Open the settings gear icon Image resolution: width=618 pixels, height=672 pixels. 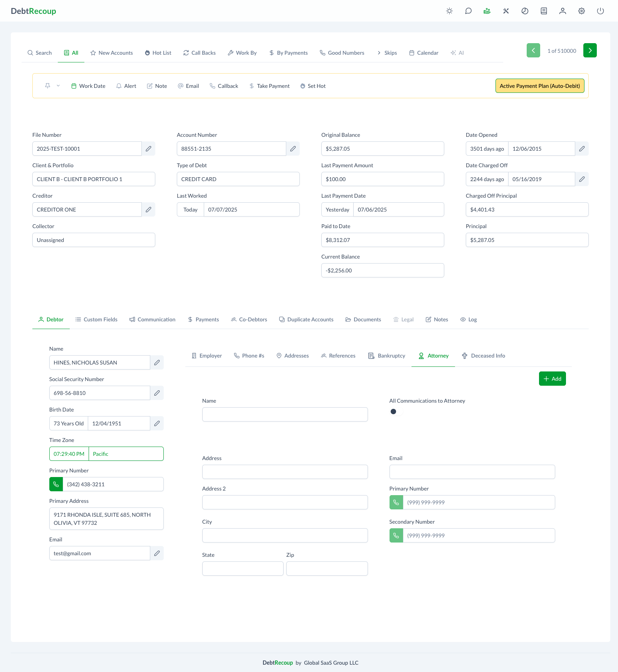click(x=581, y=11)
